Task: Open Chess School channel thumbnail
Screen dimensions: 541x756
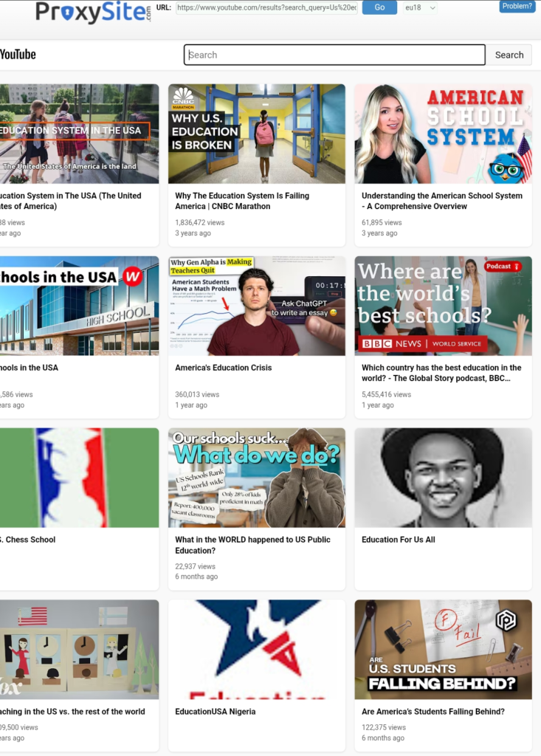Action: coord(79,478)
